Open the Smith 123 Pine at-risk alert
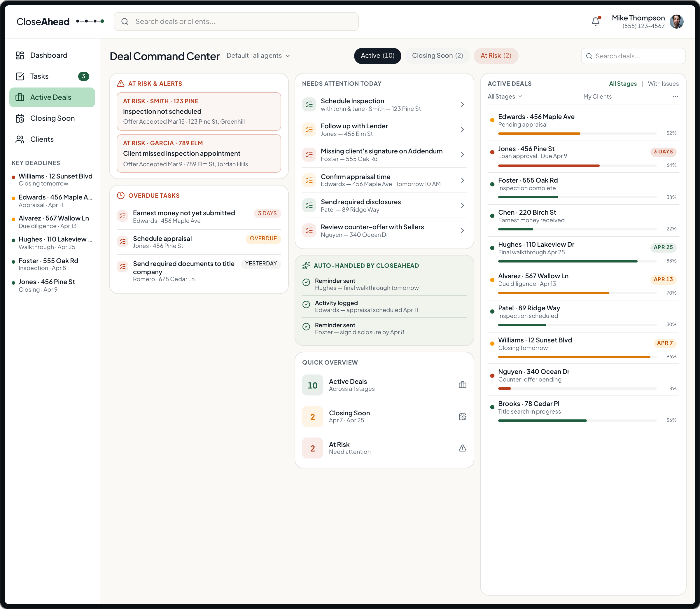The width and height of the screenshot is (700, 609). point(199,111)
